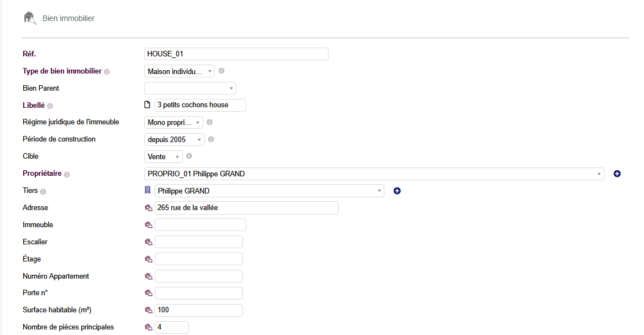644x335 pixels.
Task: Click info icon next to Cible dropdown
Action: pos(189,156)
